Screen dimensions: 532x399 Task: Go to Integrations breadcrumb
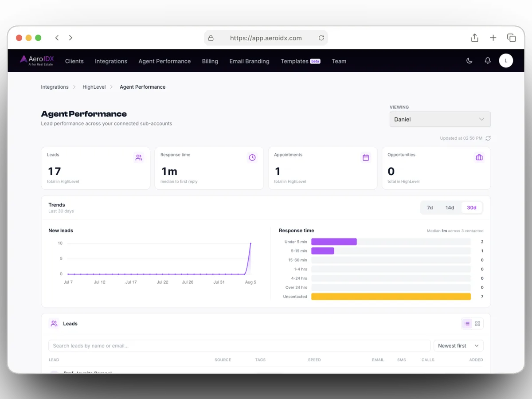55,87
